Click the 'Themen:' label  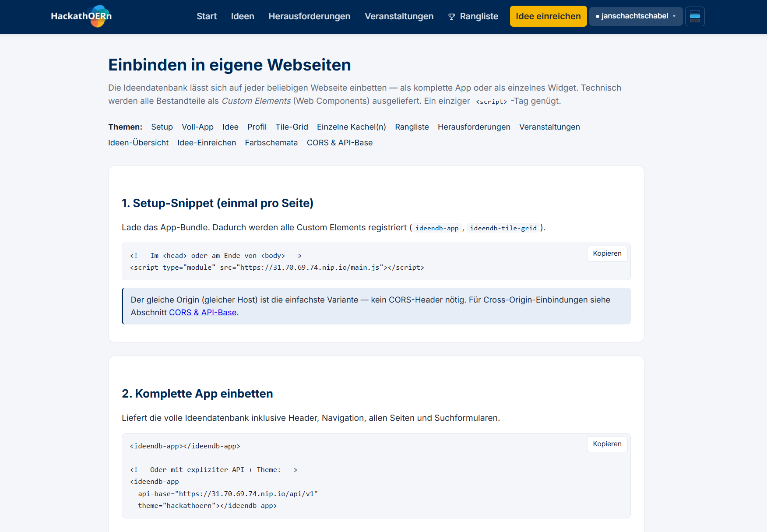[x=125, y=127]
